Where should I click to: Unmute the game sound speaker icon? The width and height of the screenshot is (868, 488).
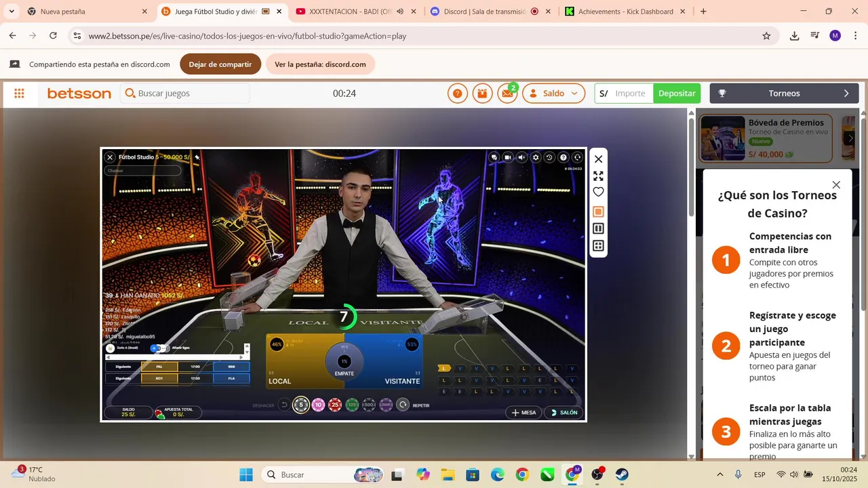(x=521, y=157)
